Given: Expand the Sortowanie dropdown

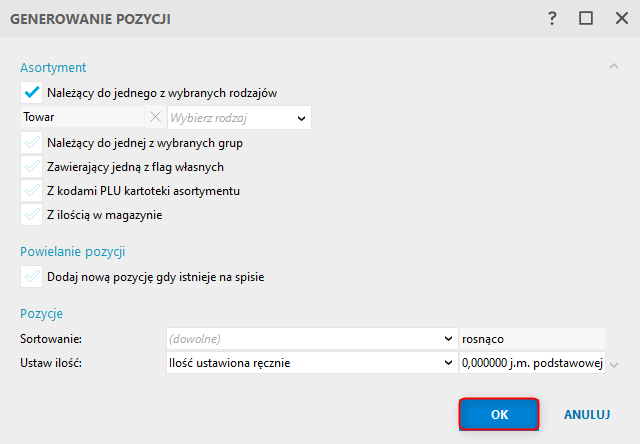Looking at the screenshot, I should (447, 339).
